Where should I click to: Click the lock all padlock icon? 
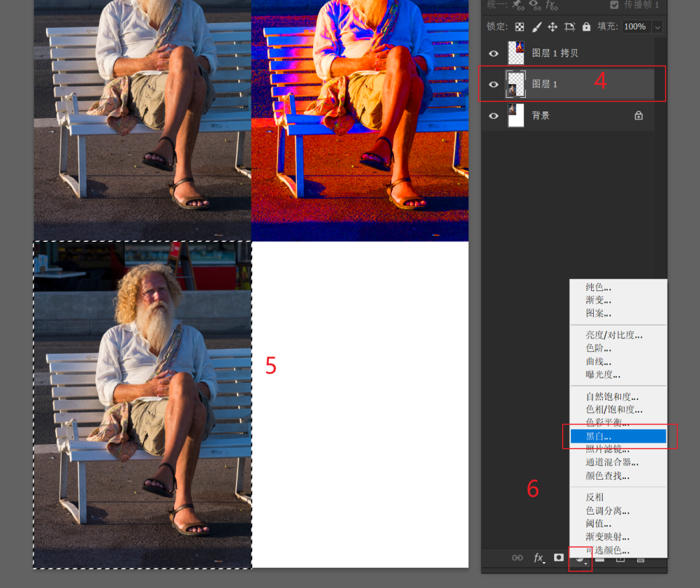point(586,27)
